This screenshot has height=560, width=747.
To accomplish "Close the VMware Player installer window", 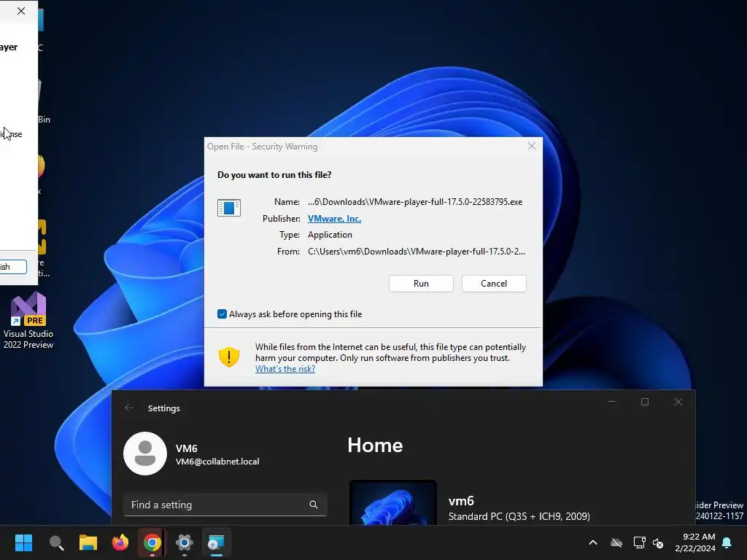I will 21,11.
